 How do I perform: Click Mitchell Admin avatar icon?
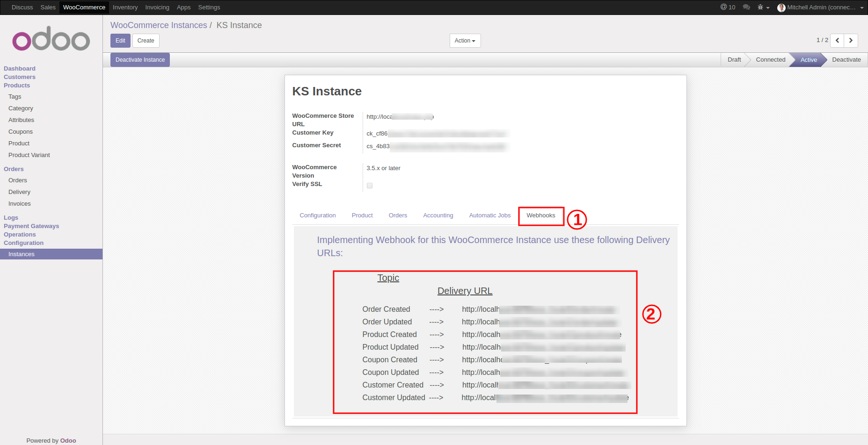(781, 7)
